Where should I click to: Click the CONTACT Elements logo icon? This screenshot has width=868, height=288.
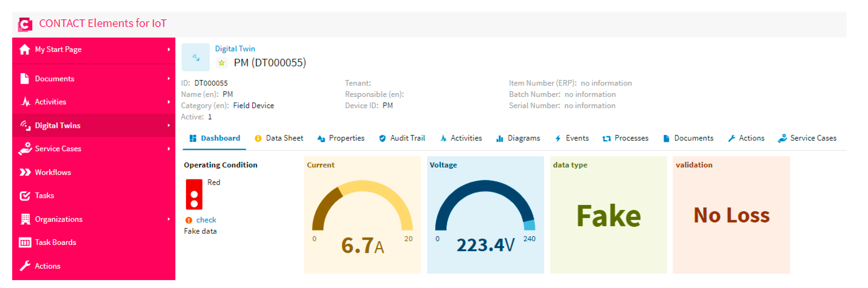pyautogui.click(x=25, y=24)
